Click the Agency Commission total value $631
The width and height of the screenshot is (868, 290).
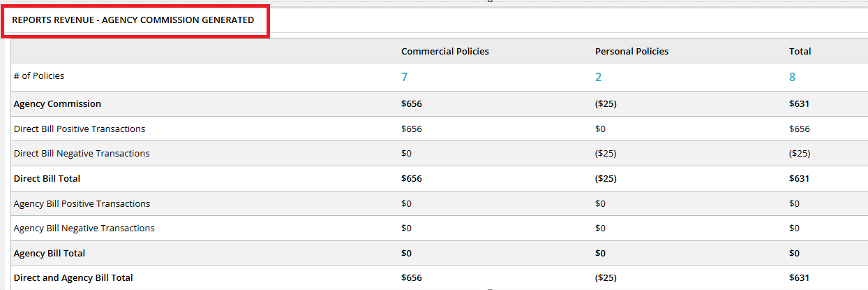click(799, 104)
